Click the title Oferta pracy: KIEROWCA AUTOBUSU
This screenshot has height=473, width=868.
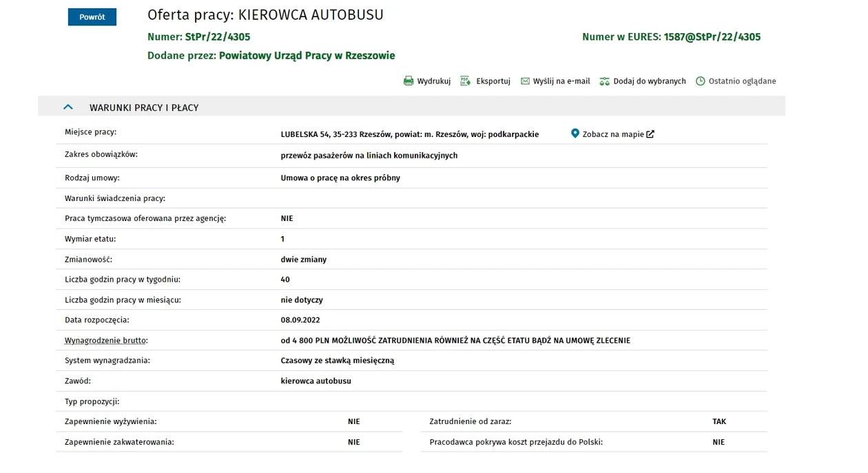tap(265, 14)
